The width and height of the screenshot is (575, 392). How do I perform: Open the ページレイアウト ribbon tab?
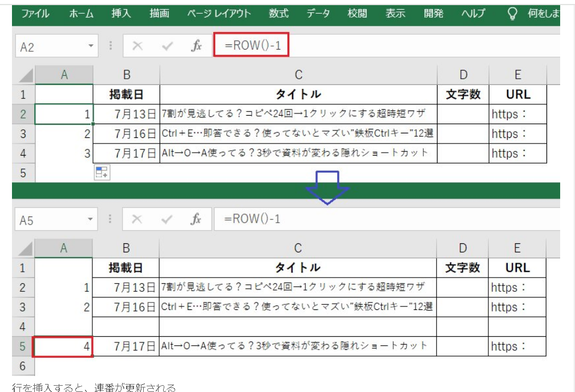coord(219,14)
